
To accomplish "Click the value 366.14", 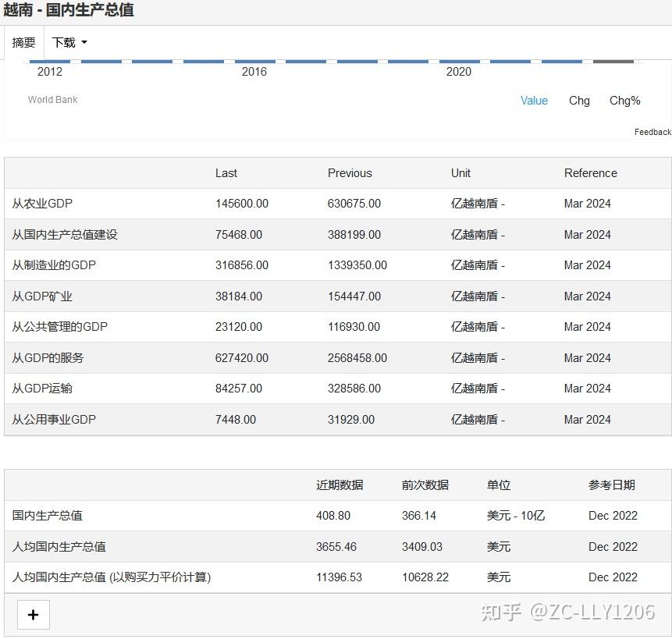I will point(418,515).
